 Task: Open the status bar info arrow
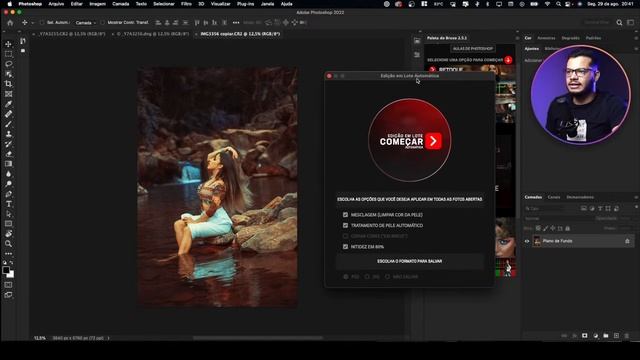tap(108, 338)
